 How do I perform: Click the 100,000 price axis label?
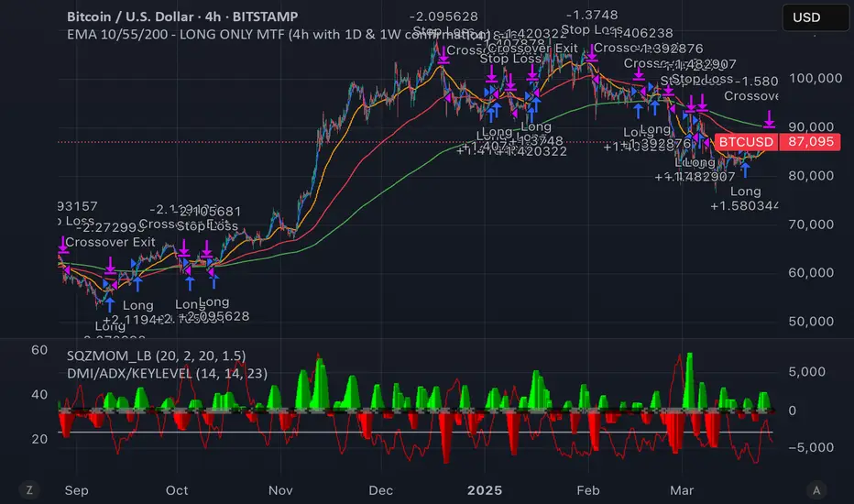pyautogui.click(x=816, y=78)
